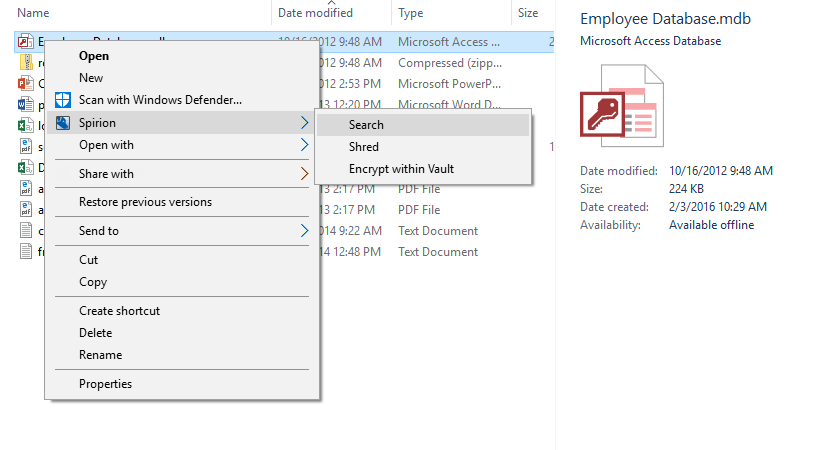The width and height of the screenshot is (815, 450).
Task: Select Shred in the Spirion submenu
Action: click(x=364, y=147)
